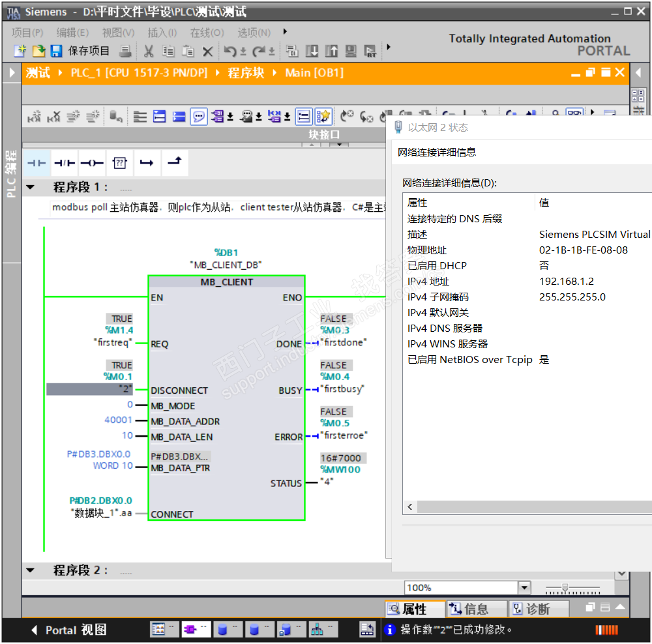Open the 视图(V) menu
652x644 pixels.
coord(118,32)
